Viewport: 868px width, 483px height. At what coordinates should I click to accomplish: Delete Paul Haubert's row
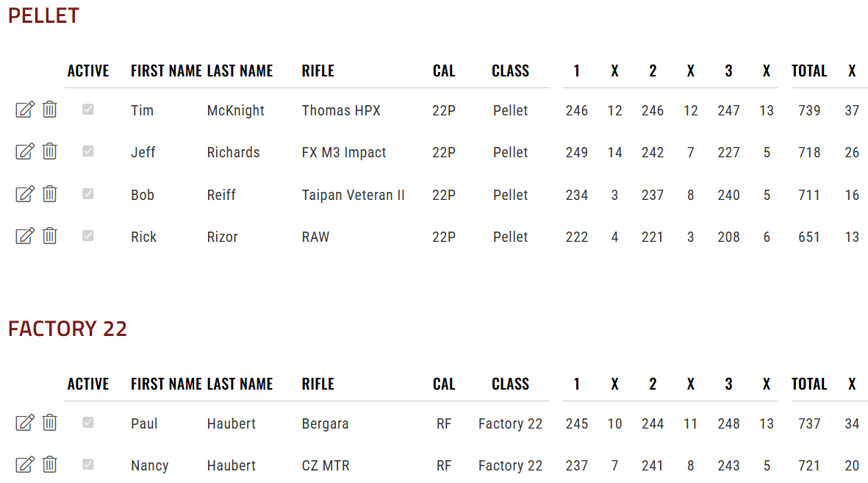[x=50, y=423]
